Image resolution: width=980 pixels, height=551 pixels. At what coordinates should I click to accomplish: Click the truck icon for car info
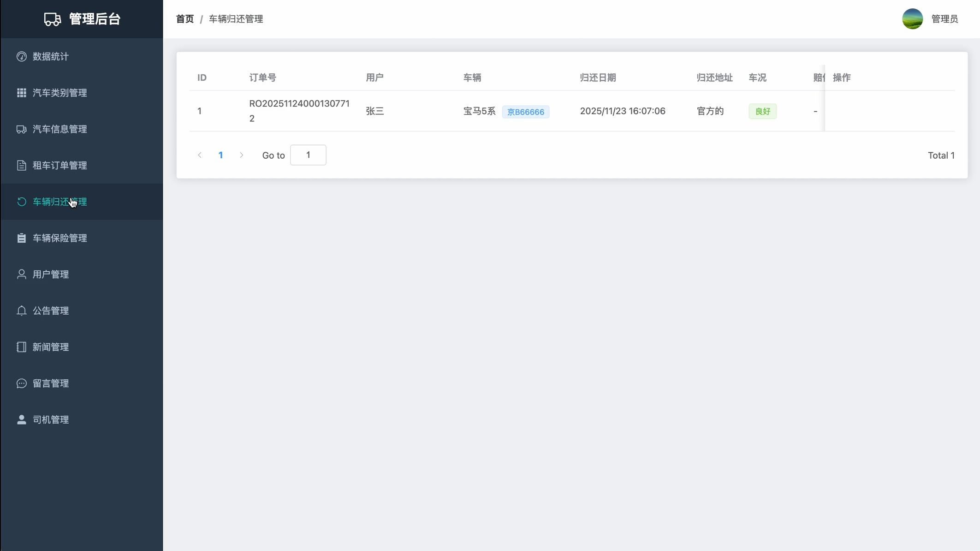22,129
